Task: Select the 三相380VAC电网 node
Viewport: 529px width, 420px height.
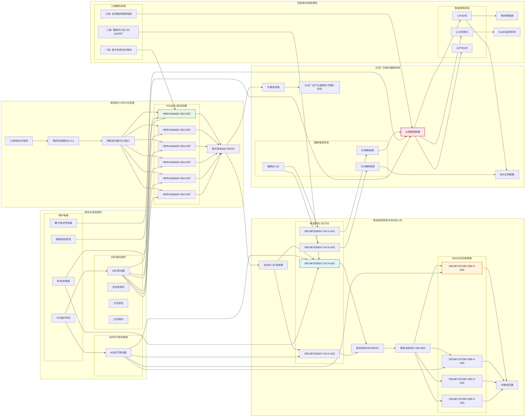Action: (x=19, y=141)
